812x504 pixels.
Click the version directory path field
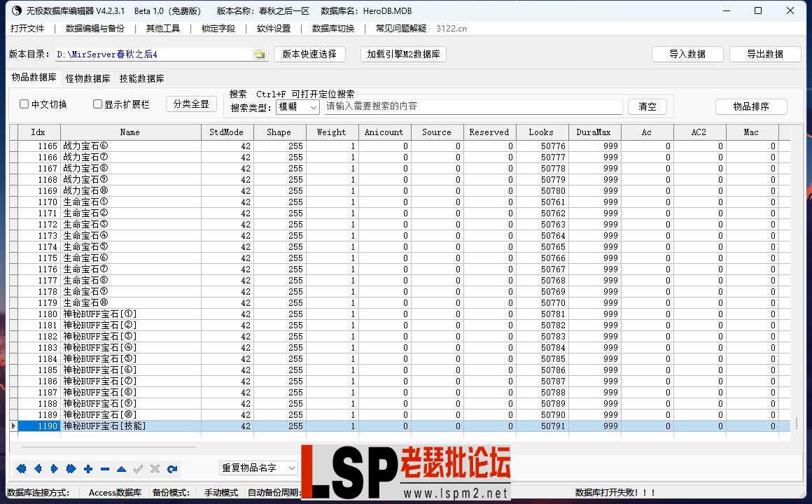[153, 54]
